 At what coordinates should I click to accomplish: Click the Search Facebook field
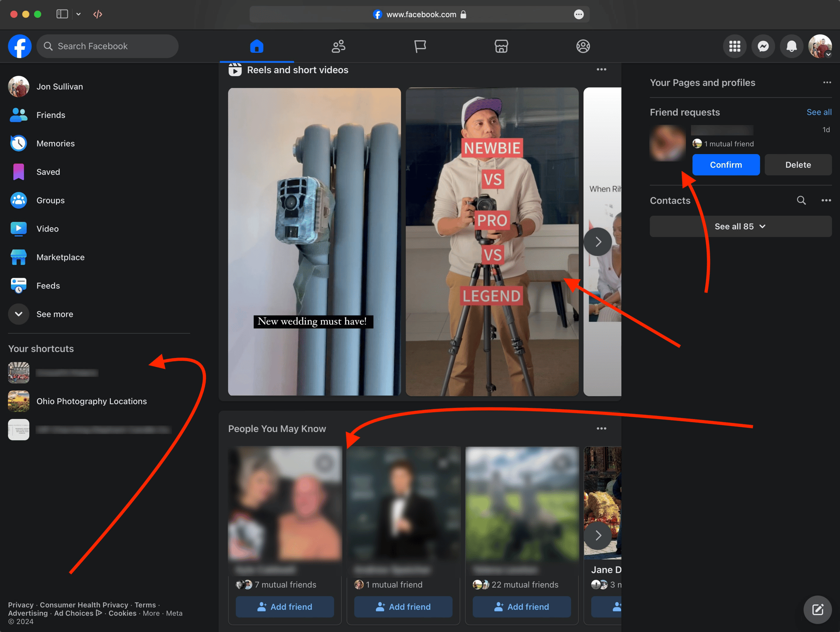[108, 46]
